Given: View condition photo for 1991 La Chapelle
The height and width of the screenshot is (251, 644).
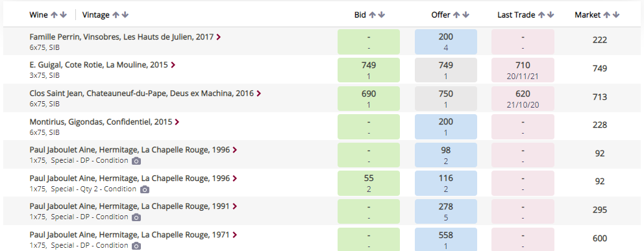Looking at the screenshot, I should click(x=136, y=217).
